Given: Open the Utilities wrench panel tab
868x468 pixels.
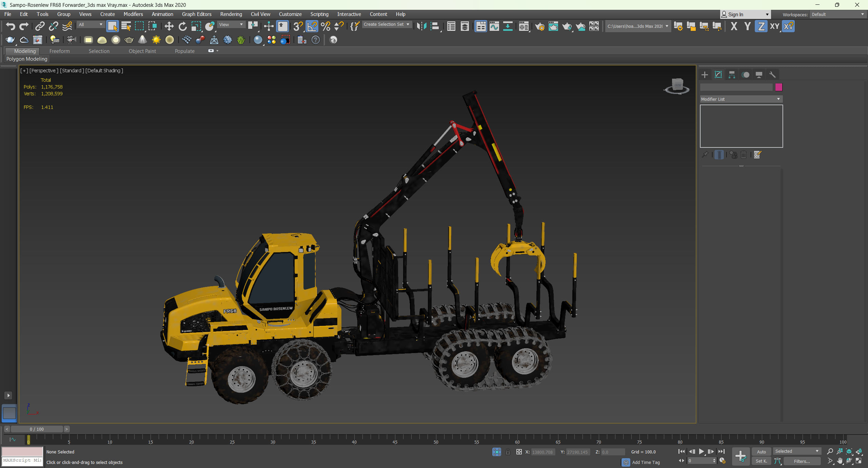Looking at the screenshot, I should pos(772,75).
